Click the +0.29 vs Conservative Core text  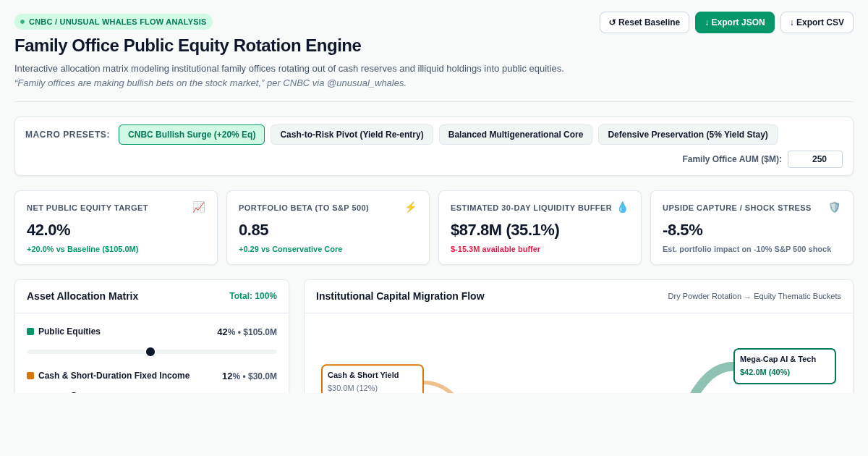(x=291, y=249)
